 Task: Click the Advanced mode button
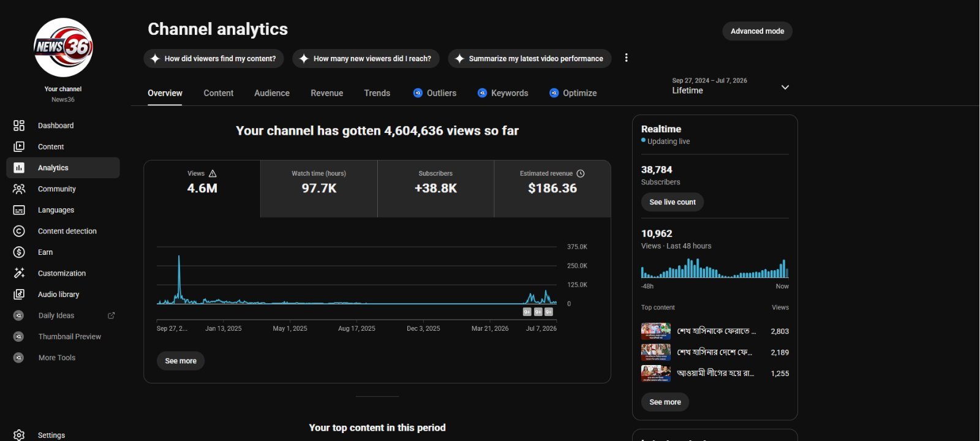(x=757, y=31)
